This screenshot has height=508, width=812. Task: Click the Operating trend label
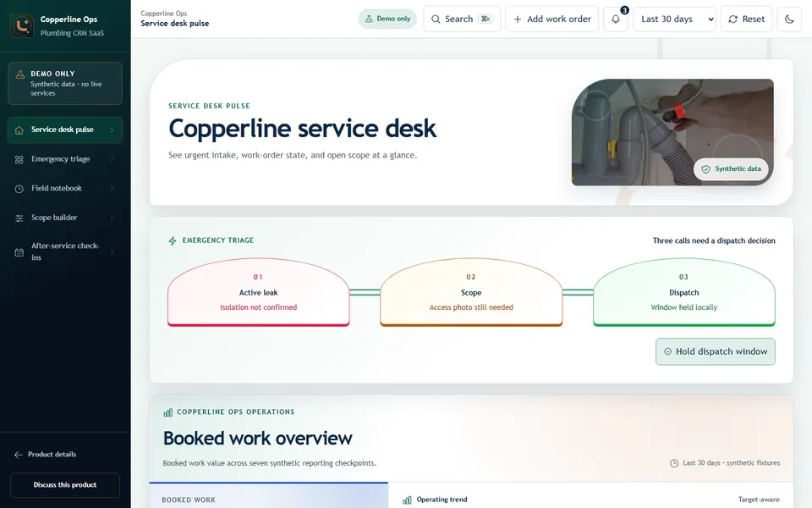click(442, 500)
